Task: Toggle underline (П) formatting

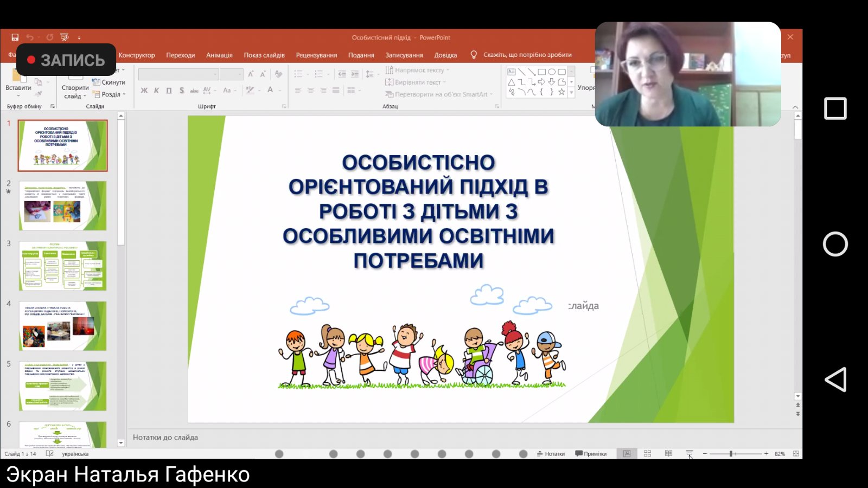Action: [169, 91]
